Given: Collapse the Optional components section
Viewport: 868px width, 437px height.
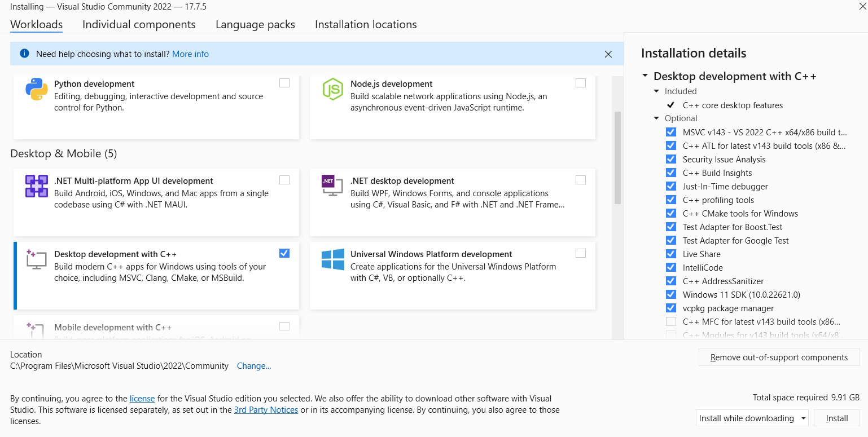Looking at the screenshot, I should (656, 118).
